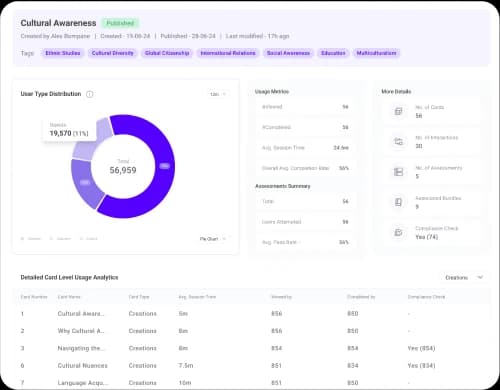Click the Avg. Session Time column header

[197, 297]
